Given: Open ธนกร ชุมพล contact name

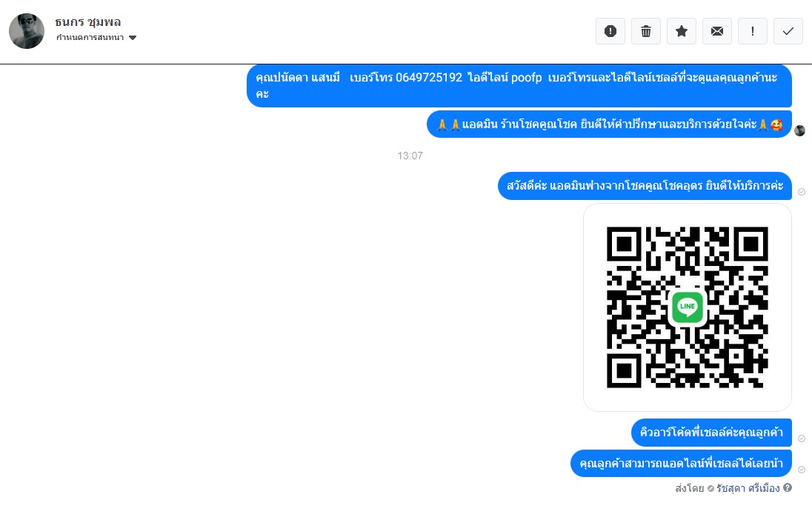Looking at the screenshot, I should (88, 21).
